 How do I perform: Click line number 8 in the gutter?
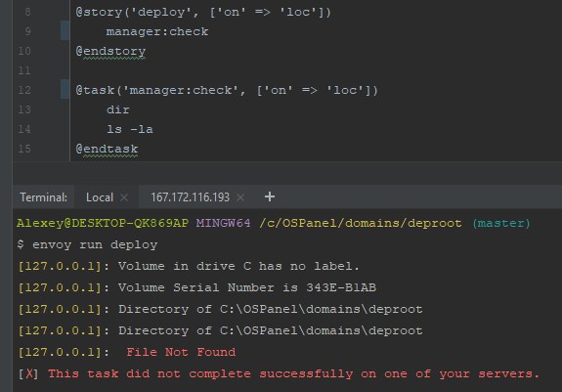click(x=27, y=12)
